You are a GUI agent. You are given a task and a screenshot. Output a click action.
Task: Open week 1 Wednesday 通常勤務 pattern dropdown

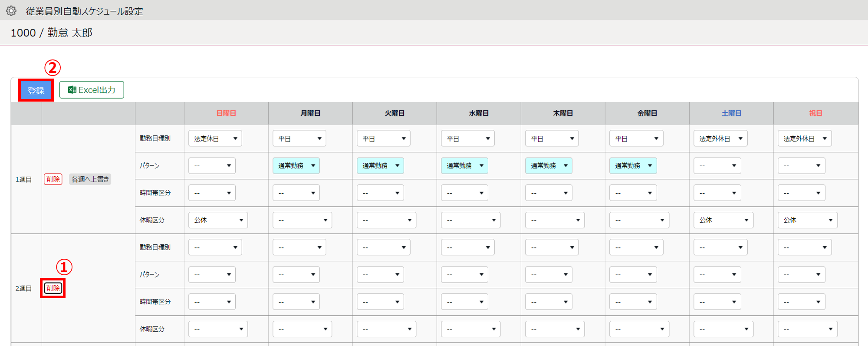click(x=464, y=166)
